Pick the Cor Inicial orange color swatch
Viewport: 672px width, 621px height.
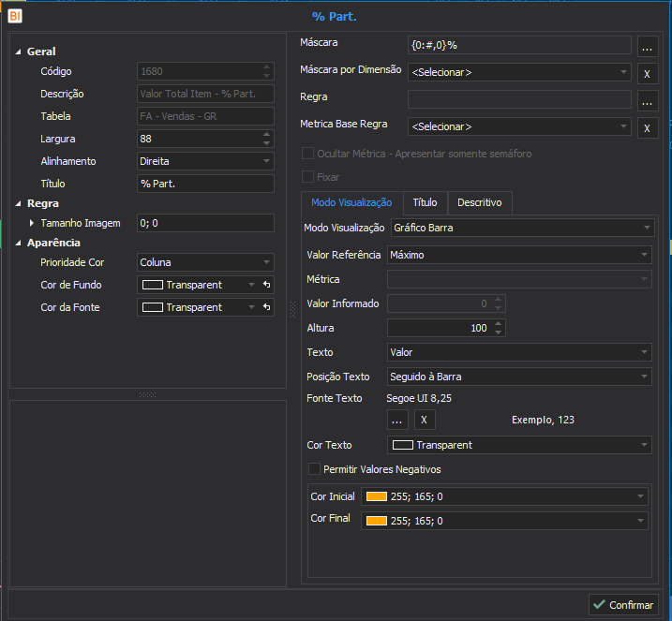click(377, 496)
